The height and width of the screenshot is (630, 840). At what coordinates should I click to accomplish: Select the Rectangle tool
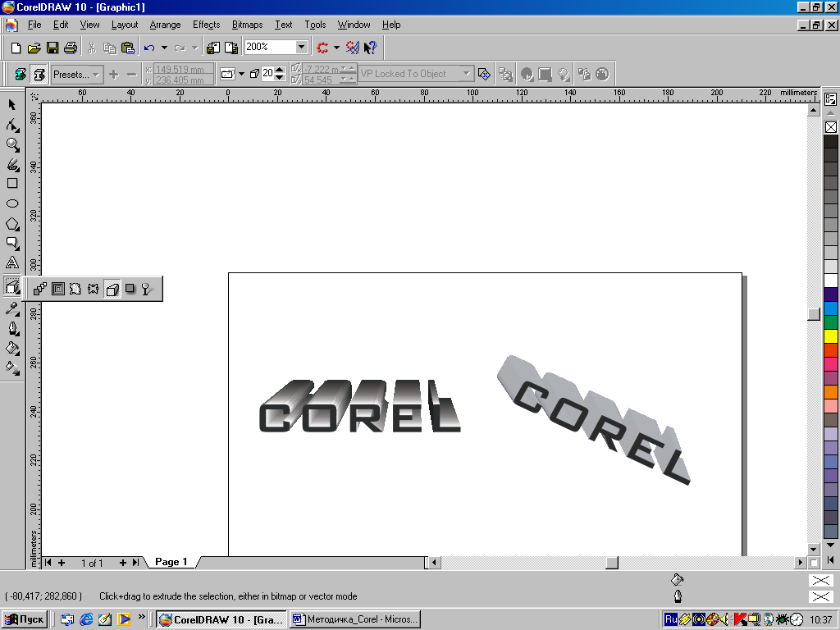pos(12,184)
